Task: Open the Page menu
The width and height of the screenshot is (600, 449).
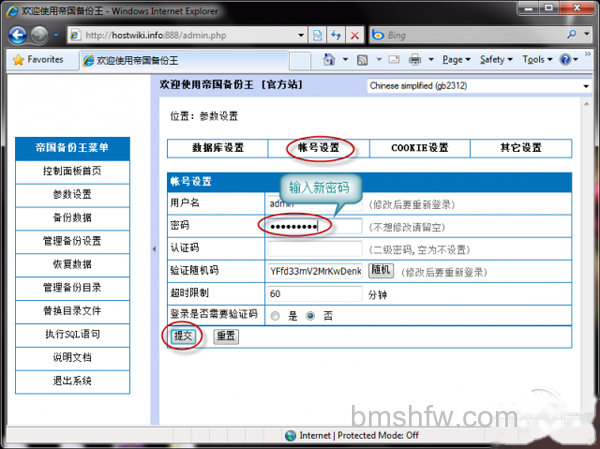Action: pyautogui.click(x=456, y=59)
